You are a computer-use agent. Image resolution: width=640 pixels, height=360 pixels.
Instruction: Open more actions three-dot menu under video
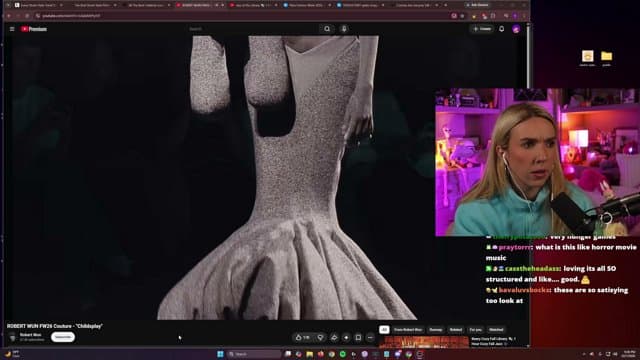pos(370,338)
